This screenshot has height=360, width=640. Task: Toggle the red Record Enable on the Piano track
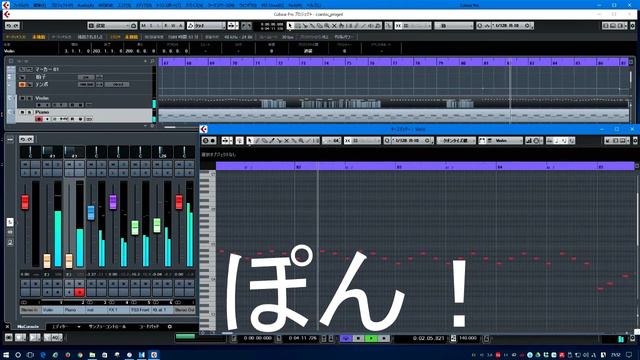click(39, 119)
